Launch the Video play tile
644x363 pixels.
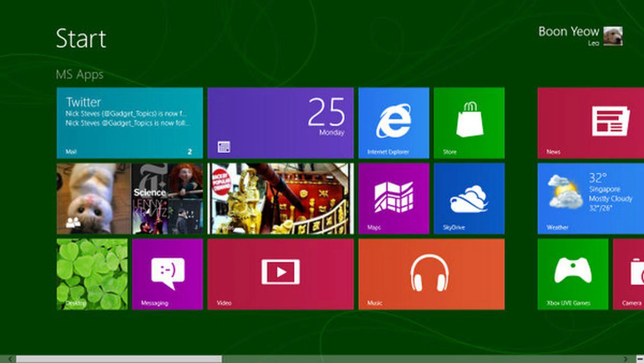(280, 274)
